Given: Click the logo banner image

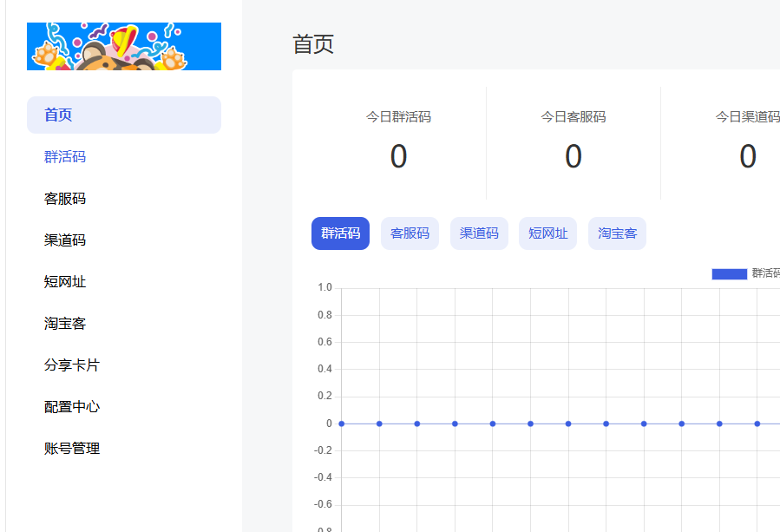Looking at the screenshot, I should (123, 45).
